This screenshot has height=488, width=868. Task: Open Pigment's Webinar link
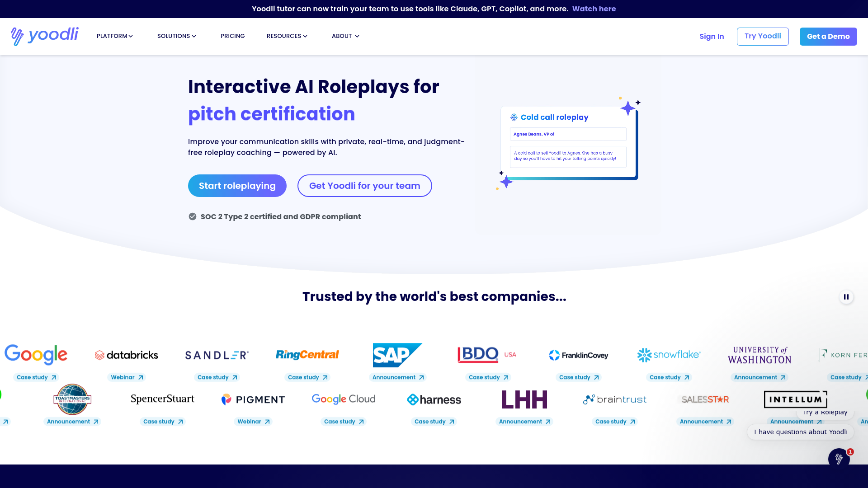point(253,422)
